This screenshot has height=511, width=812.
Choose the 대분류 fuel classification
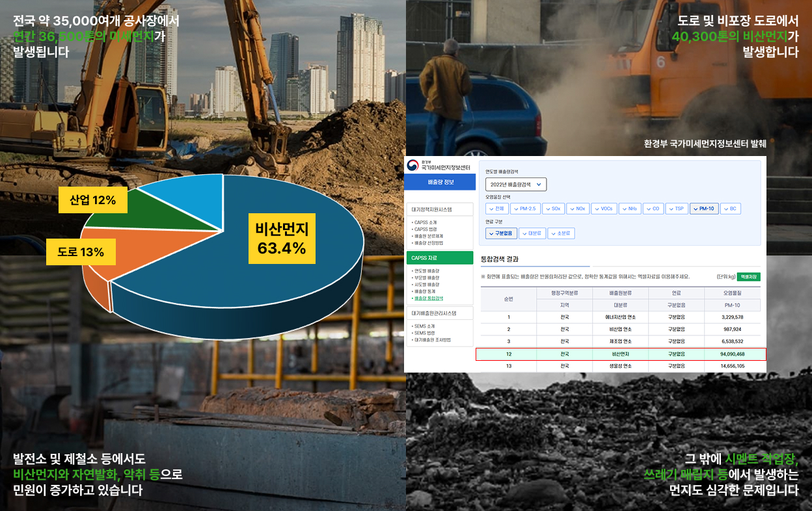(x=532, y=233)
